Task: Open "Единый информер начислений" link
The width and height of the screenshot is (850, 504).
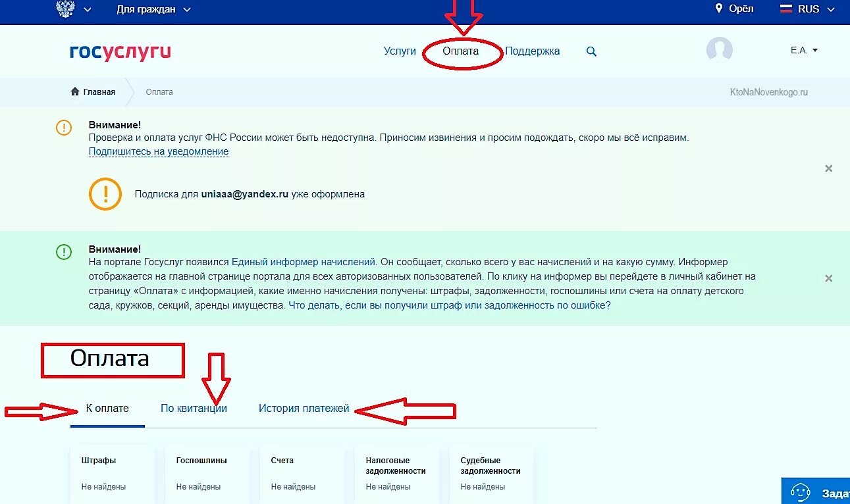Action: pos(304,262)
